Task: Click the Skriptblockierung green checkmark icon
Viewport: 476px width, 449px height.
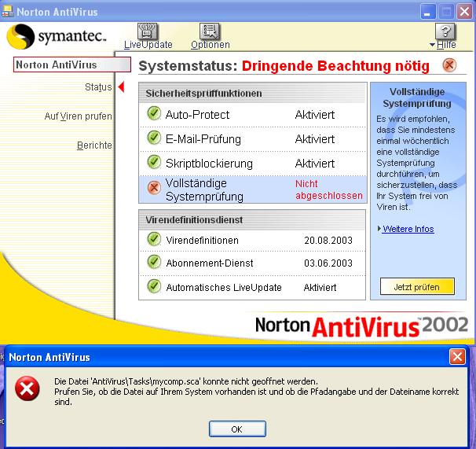Action: tap(154, 162)
